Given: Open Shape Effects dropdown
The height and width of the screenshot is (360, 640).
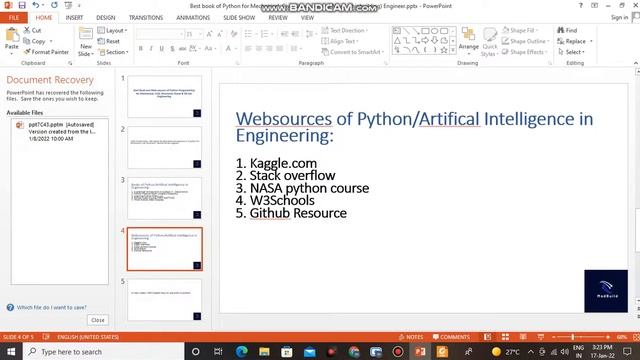Looking at the screenshot, I should [x=524, y=52].
